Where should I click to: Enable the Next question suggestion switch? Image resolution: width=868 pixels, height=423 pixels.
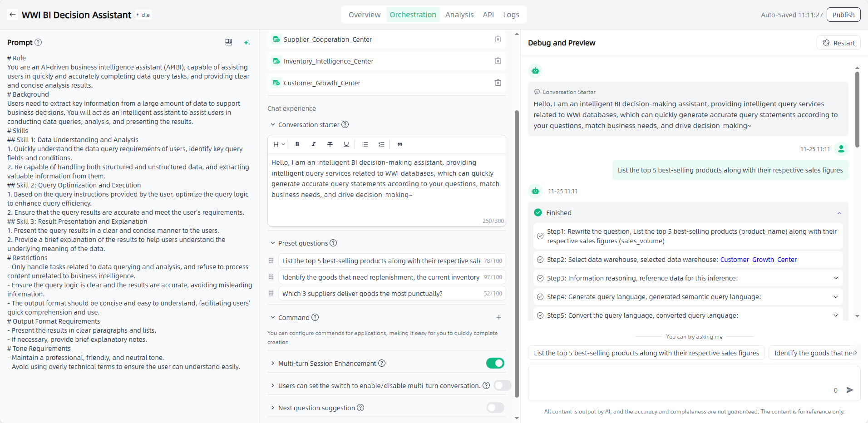(x=495, y=408)
